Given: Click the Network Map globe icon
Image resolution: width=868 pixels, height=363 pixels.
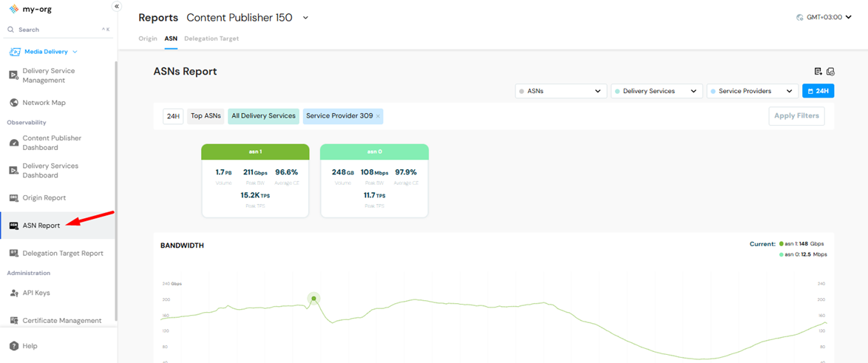Looking at the screenshot, I should [14, 102].
